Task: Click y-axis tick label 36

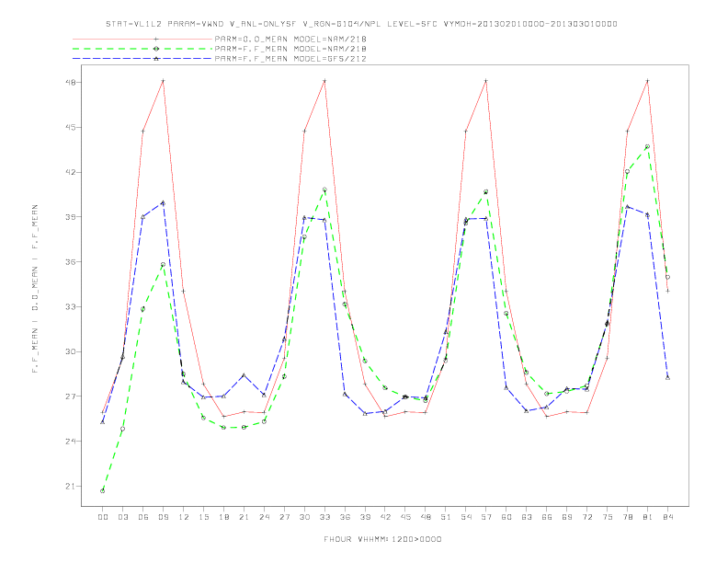Action: [x=71, y=261]
